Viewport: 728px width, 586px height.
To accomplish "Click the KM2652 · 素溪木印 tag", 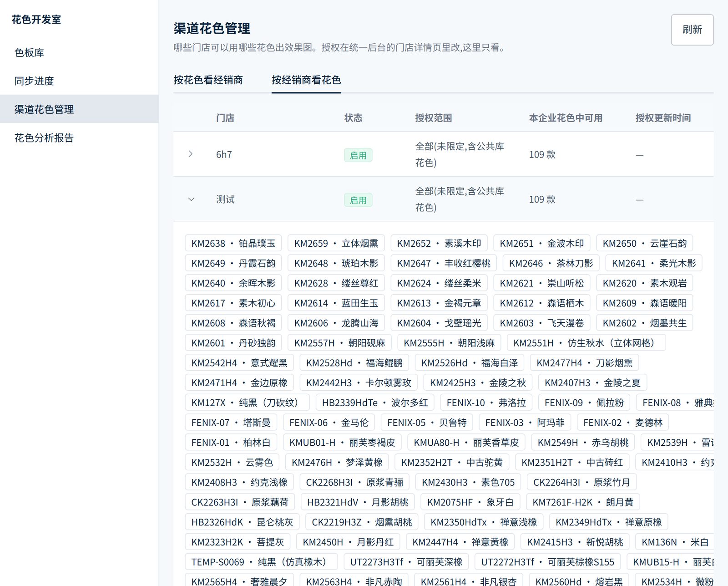I will coord(439,243).
